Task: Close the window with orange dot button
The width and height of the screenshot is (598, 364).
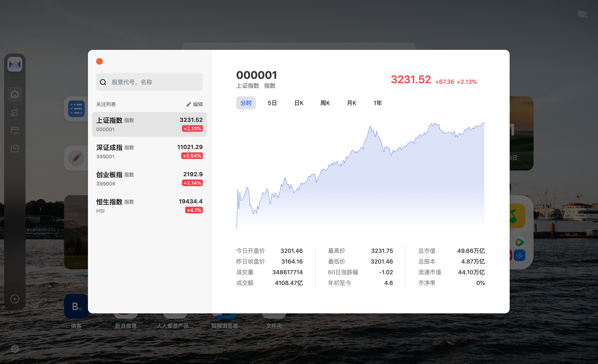Action: 99,61
